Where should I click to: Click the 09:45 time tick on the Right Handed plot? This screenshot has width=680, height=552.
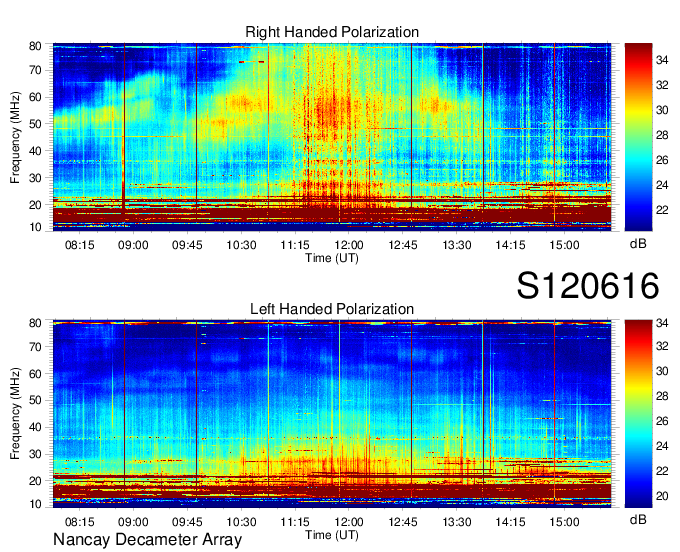[187, 245]
